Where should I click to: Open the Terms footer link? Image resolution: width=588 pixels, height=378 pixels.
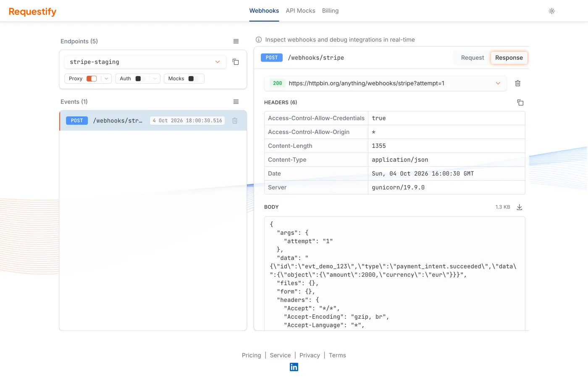point(337,355)
